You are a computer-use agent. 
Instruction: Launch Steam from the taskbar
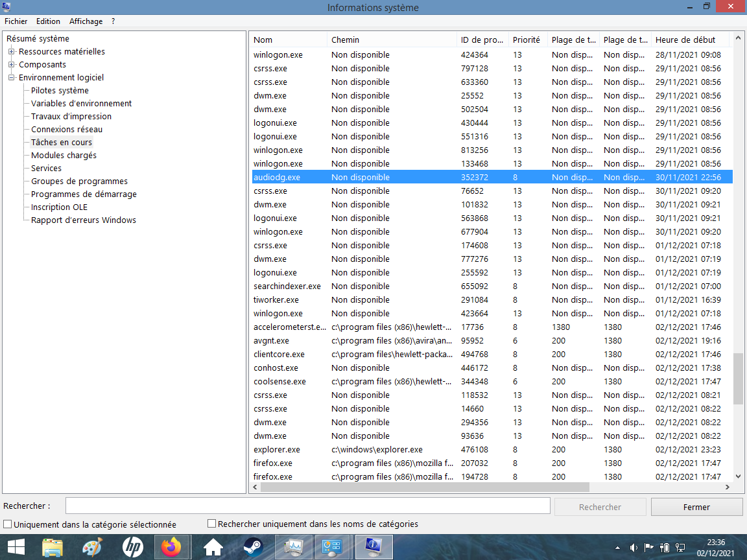(253, 548)
